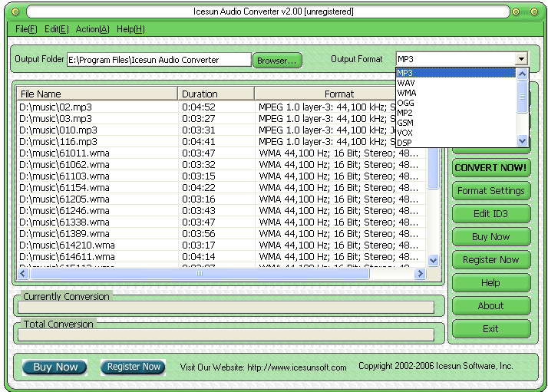
Task: Select file D:\music\010.mp3
Action: [58, 130]
